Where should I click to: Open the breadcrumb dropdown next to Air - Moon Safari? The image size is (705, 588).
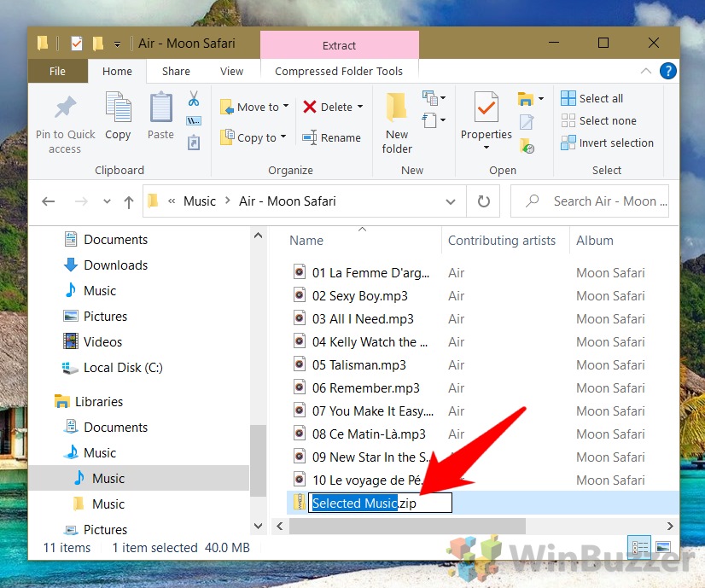pyautogui.click(x=451, y=201)
